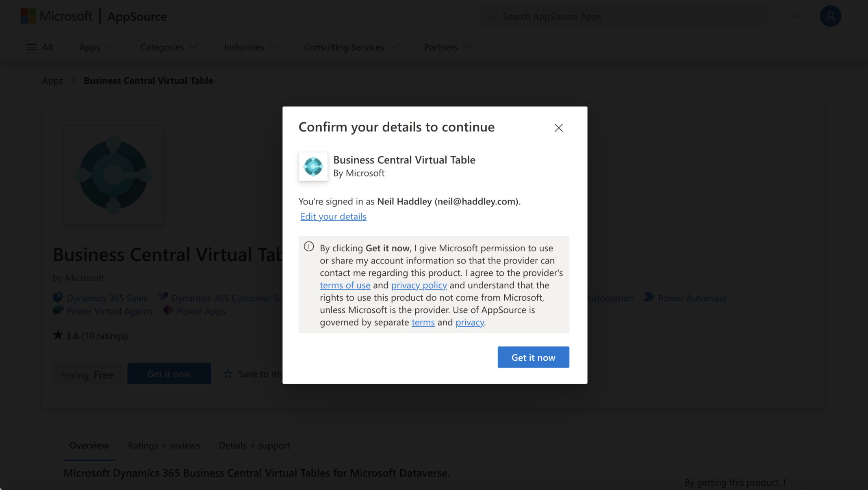
Task: Click the Microsoft logo in the header
Action: coord(28,16)
